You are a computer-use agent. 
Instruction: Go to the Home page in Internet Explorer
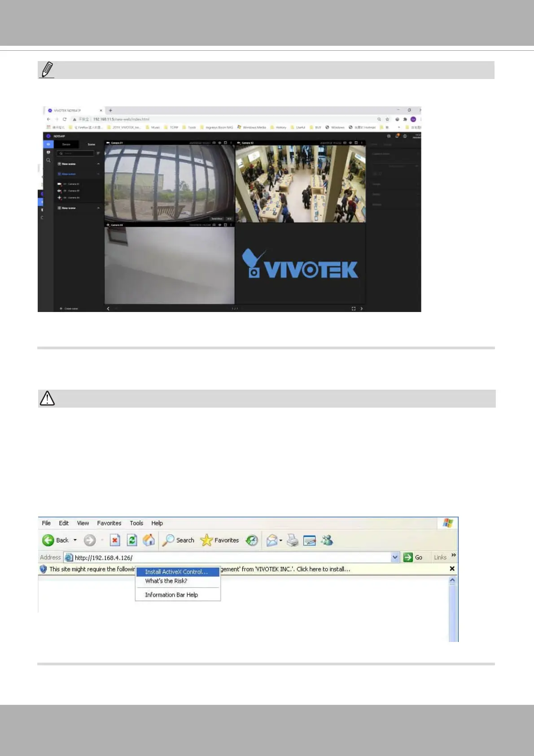[149, 540]
